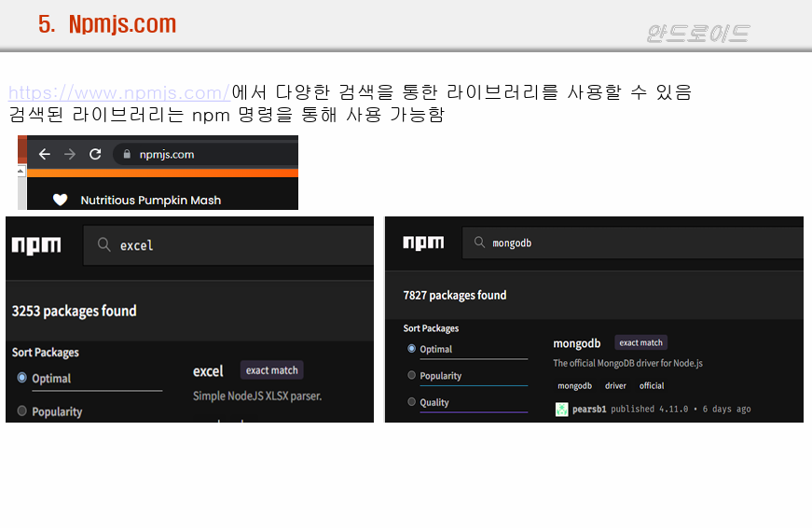Viewport: 812px width, 528px height.
Task: Click the Sort Packages label in the mongodb search
Action: point(431,328)
